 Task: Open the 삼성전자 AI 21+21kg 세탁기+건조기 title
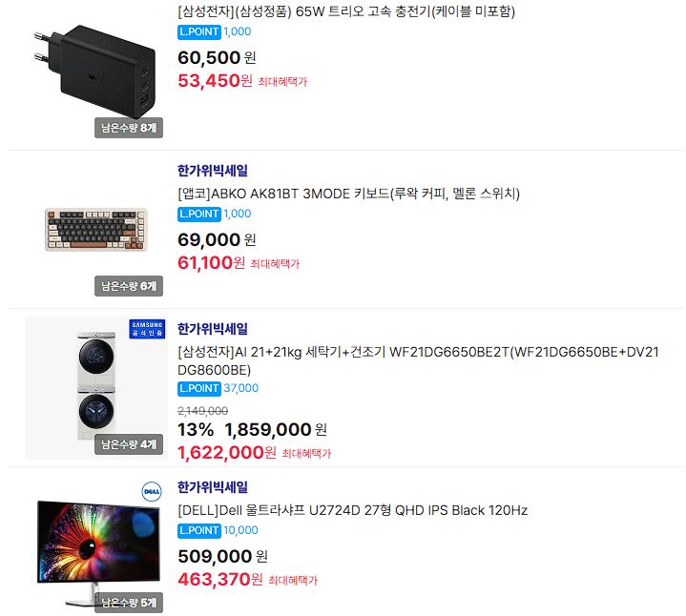tap(418, 360)
